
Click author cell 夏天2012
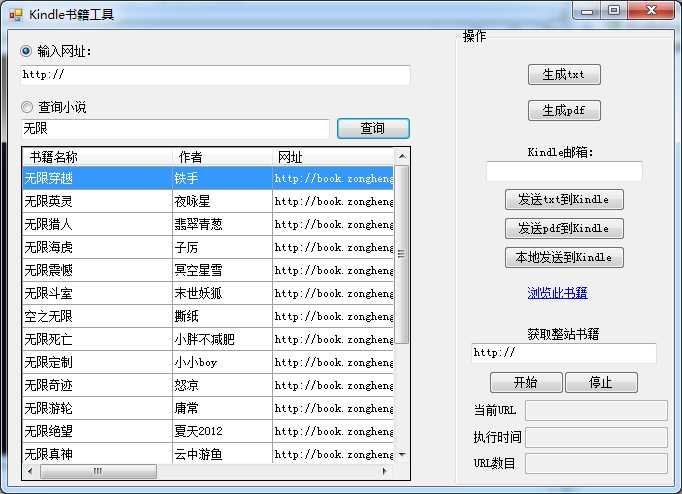pyautogui.click(x=223, y=432)
